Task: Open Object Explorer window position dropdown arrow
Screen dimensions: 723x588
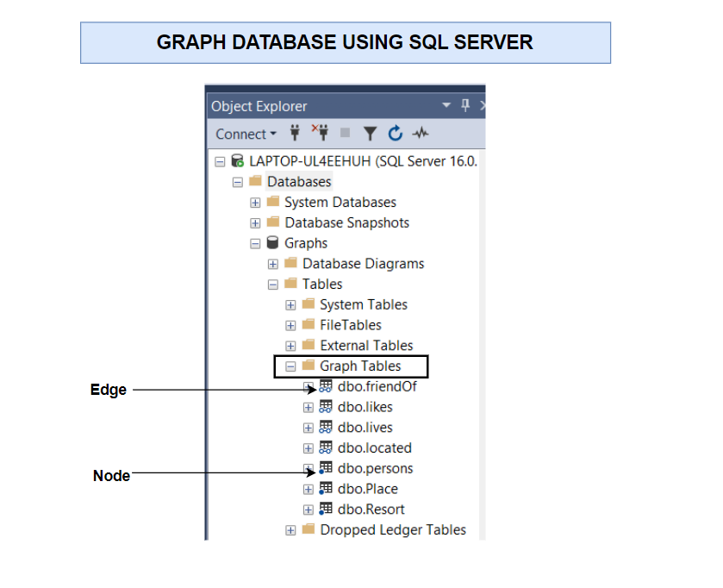Action: click(446, 105)
